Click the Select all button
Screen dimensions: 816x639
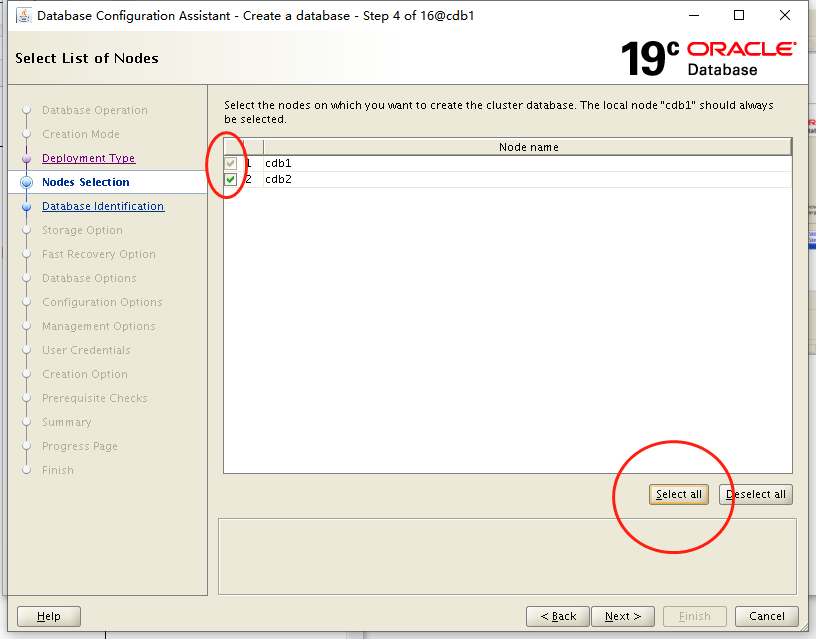[679, 494]
